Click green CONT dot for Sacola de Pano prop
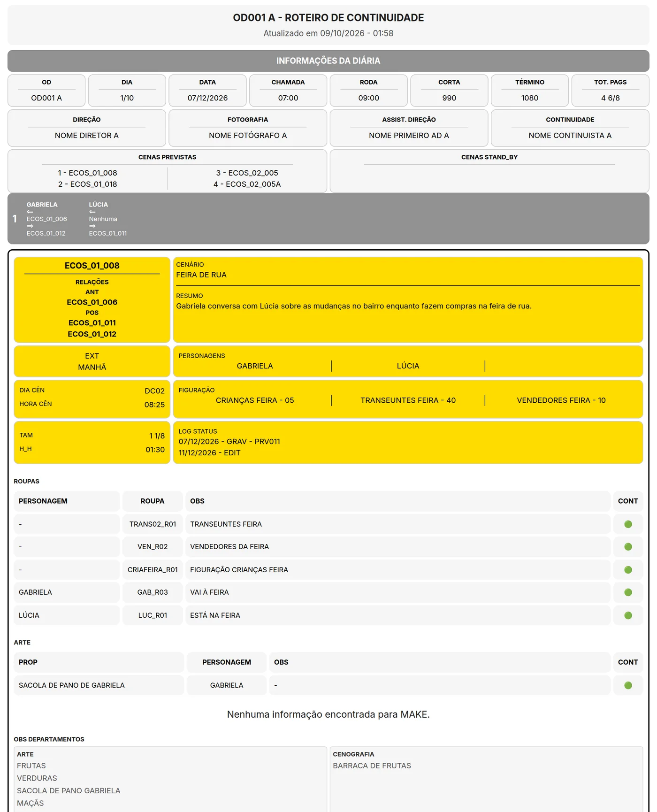 628,685
